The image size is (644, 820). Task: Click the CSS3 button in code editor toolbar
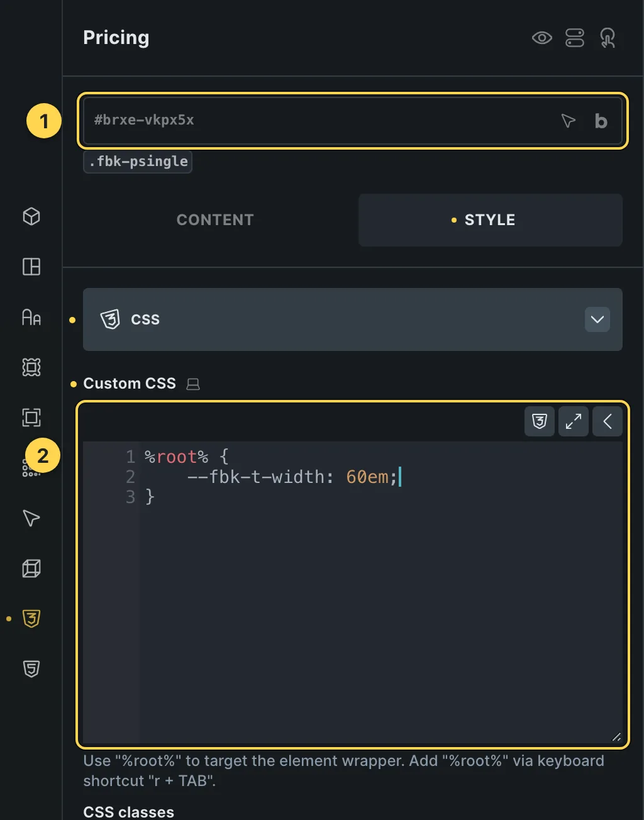coord(540,421)
